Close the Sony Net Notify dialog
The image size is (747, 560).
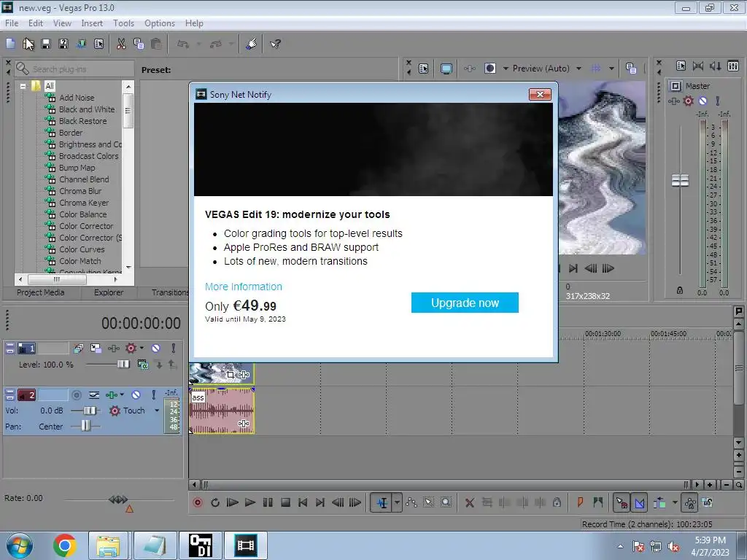point(541,94)
